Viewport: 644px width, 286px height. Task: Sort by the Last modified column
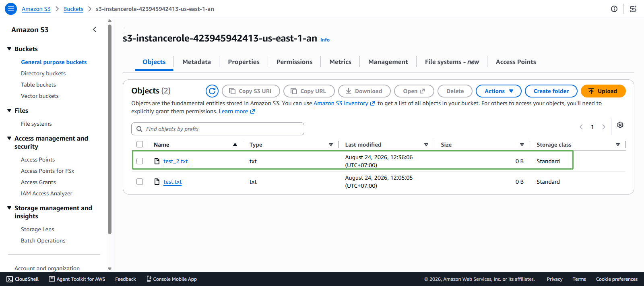click(x=426, y=145)
